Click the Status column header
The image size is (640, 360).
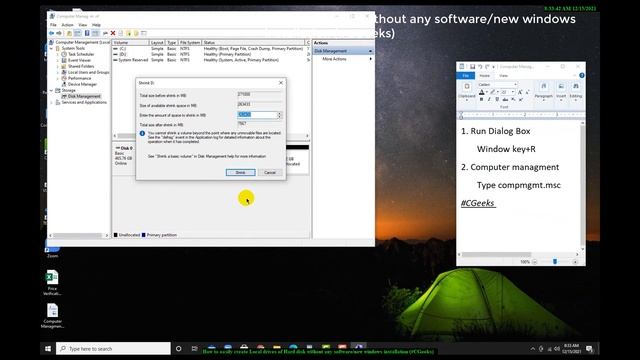coord(253,42)
